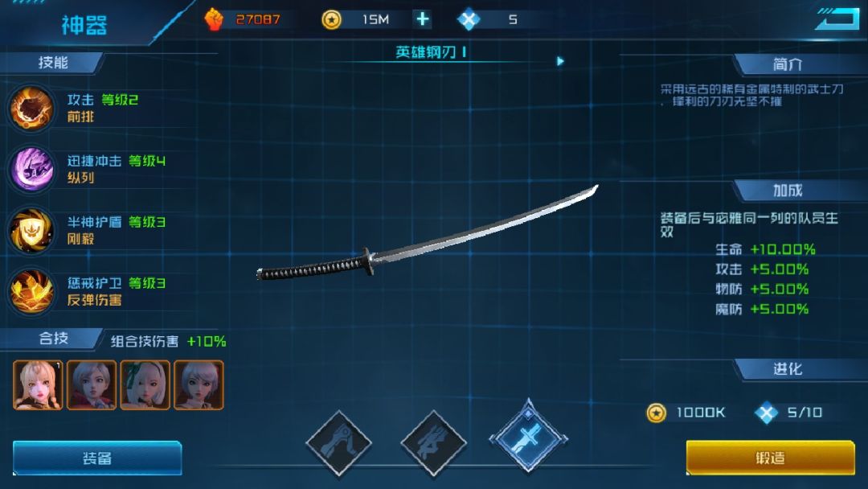868x489 pixels.
Task: Select the second hero portrait with red outfit
Action: click(92, 385)
